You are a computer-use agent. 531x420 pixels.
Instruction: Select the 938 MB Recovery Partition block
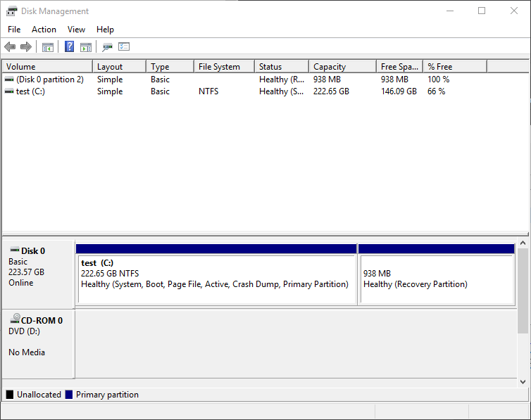[436, 279]
